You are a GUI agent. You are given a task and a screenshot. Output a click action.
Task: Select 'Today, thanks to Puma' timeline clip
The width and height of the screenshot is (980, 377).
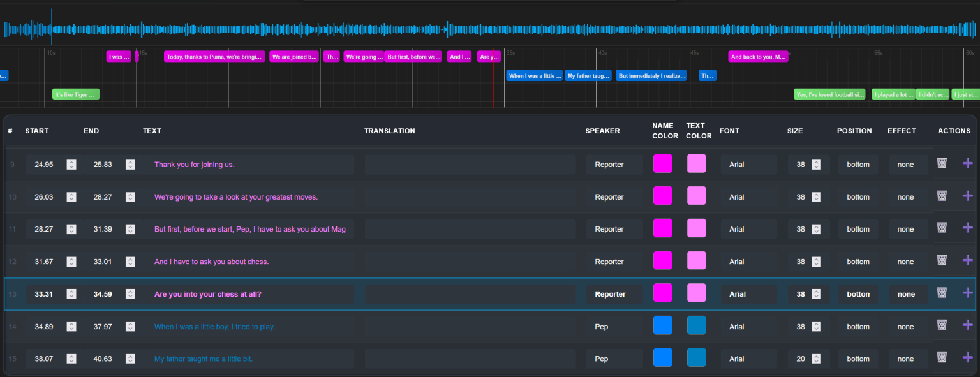(214, 57)
